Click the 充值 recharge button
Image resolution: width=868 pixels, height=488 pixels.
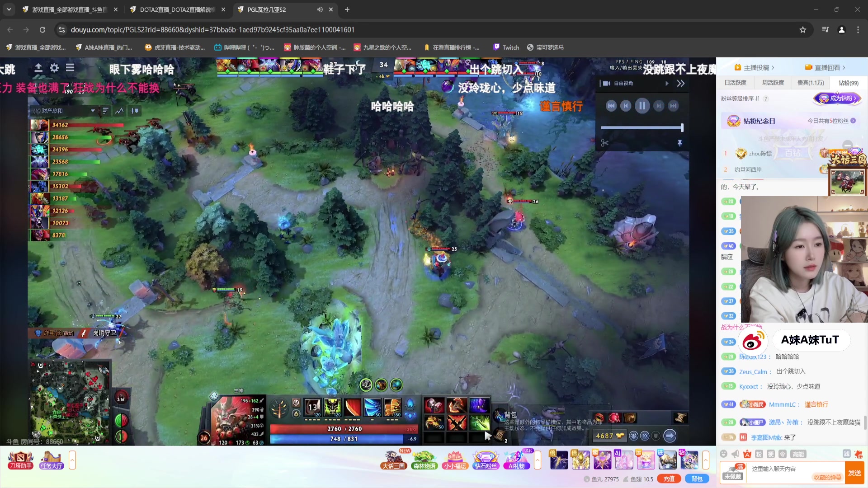click(669, 479)
